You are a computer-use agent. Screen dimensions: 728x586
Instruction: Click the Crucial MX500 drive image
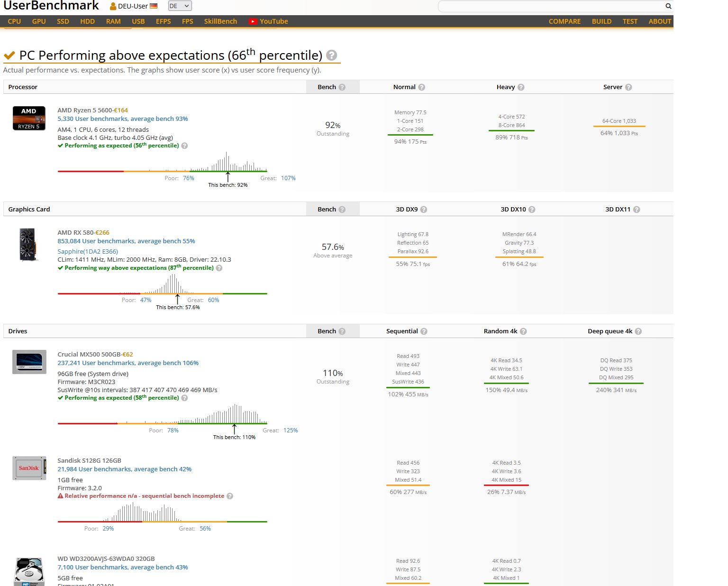[x=29, y=362]
